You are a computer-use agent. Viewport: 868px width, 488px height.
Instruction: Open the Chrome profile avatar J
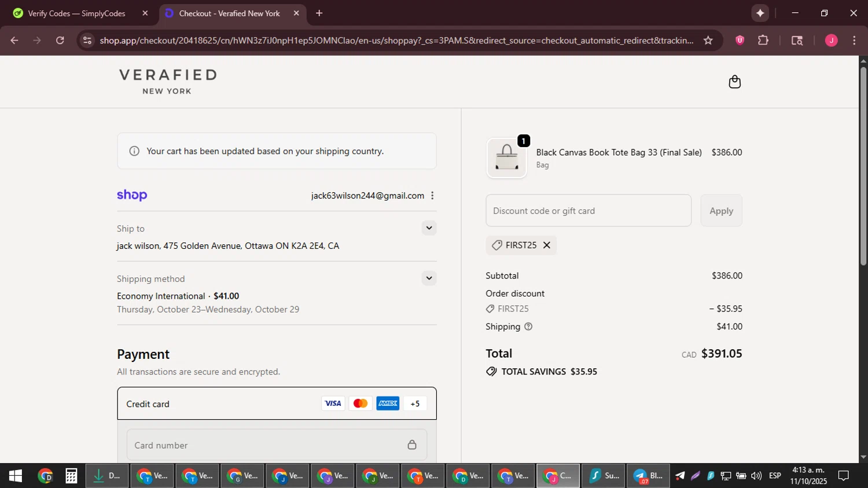click(831, 41)
